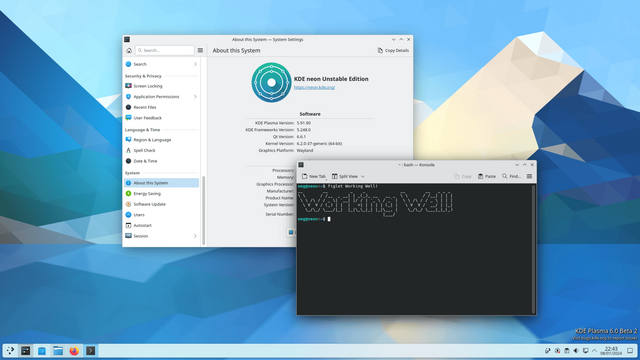Expand the Search category chevron
Screen dimensions: 640x360
195,64
